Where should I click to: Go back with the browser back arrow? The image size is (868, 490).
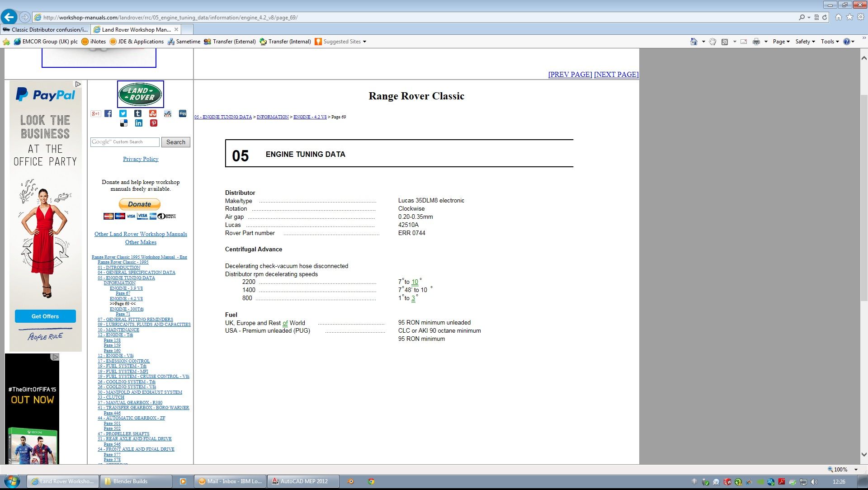9,17
